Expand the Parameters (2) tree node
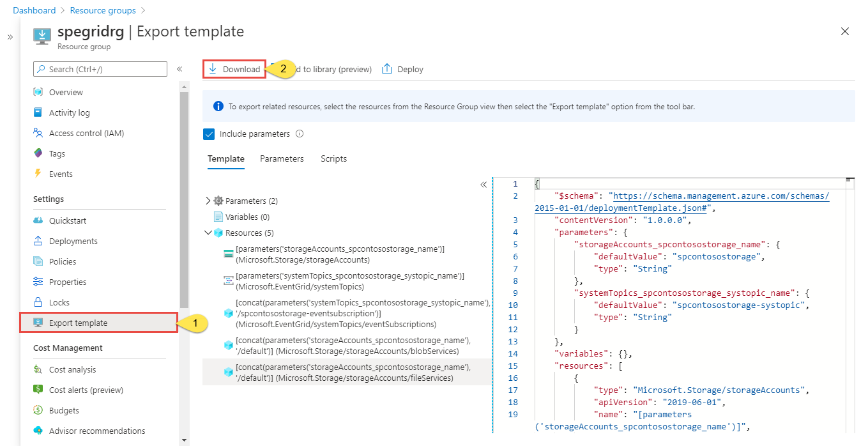The height and width of the screenshot is (446, 868). pos(208,201)
